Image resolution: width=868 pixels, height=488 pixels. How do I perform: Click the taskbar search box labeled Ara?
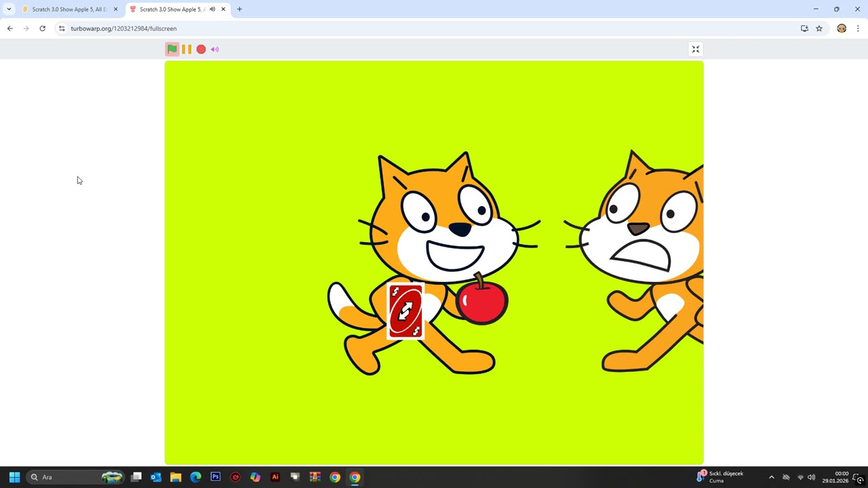coord(76,477)
